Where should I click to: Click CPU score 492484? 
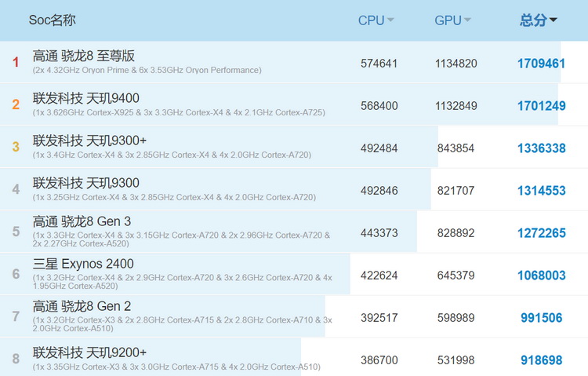coord(379,148)
